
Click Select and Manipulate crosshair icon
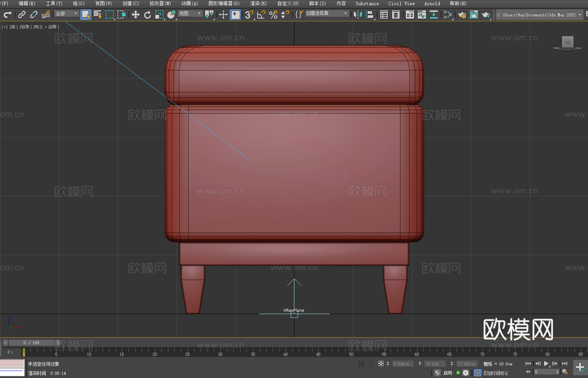pyautogui.click(x=223, y=14)
